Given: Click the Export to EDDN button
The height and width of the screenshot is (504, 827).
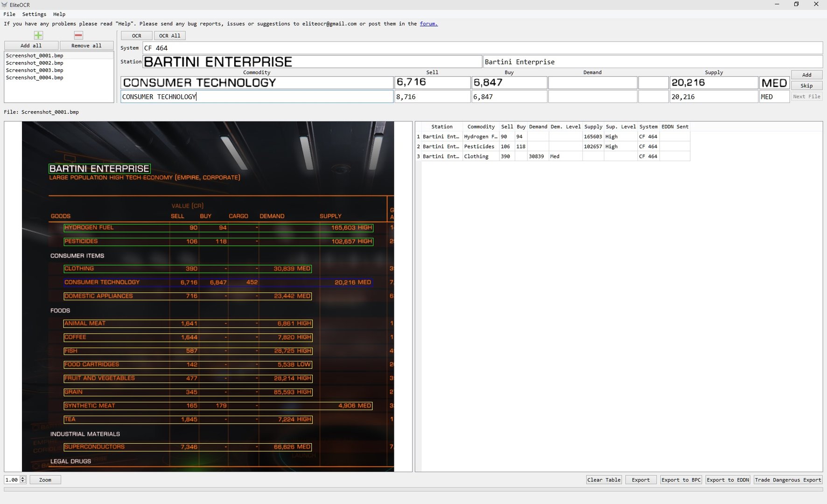Looking at the screenshot, I should (728, 480).
